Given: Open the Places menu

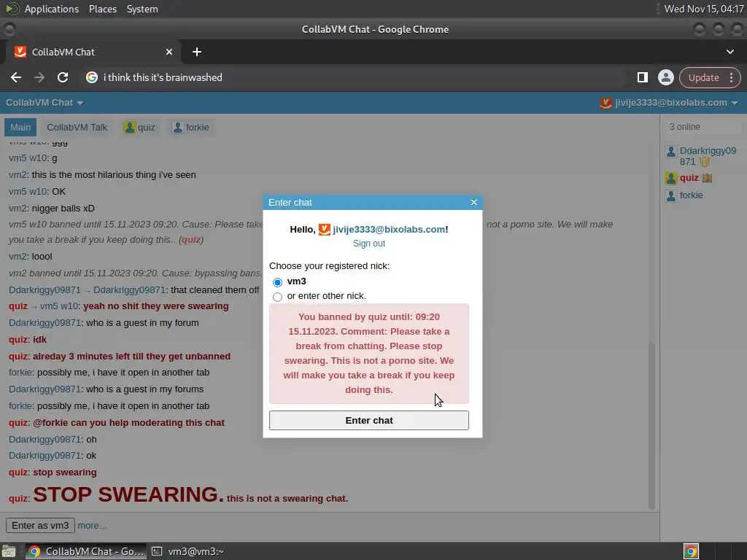Looking at the screenshot, I should (103, 9).
